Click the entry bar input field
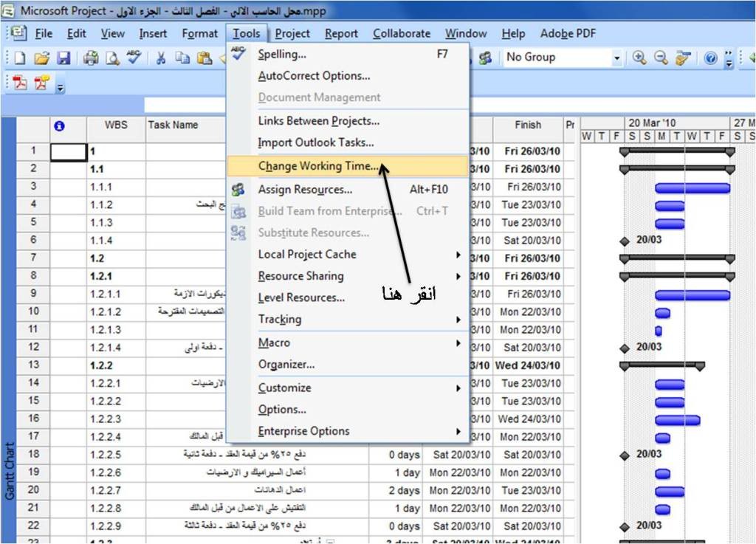 pos(185,106)
